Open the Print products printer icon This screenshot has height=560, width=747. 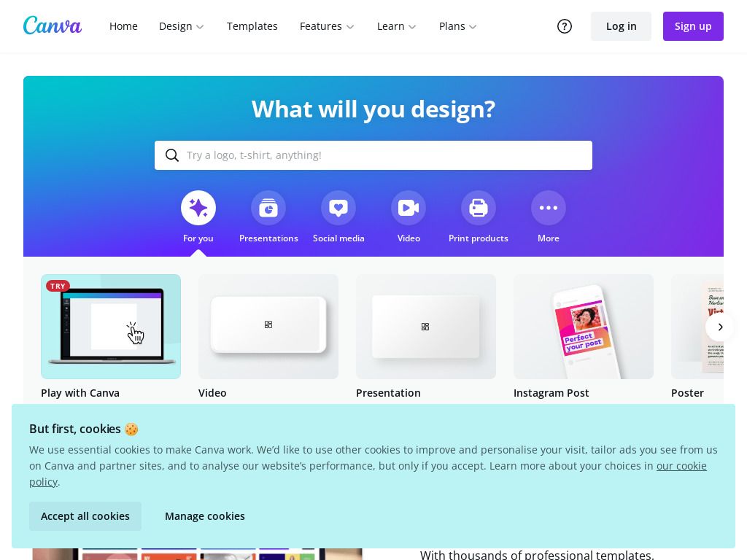click(479, 208)
